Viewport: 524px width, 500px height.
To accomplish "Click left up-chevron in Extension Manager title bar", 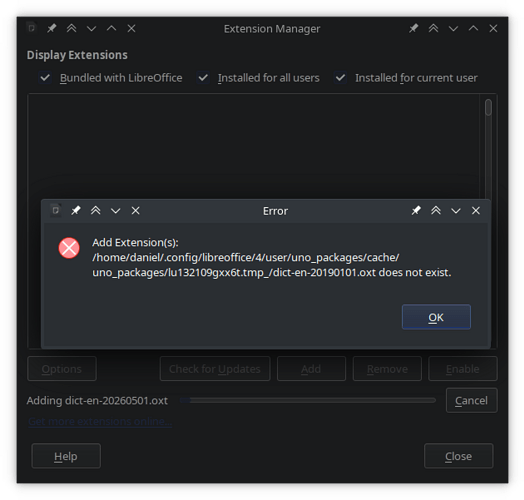I will pos(112,28).
